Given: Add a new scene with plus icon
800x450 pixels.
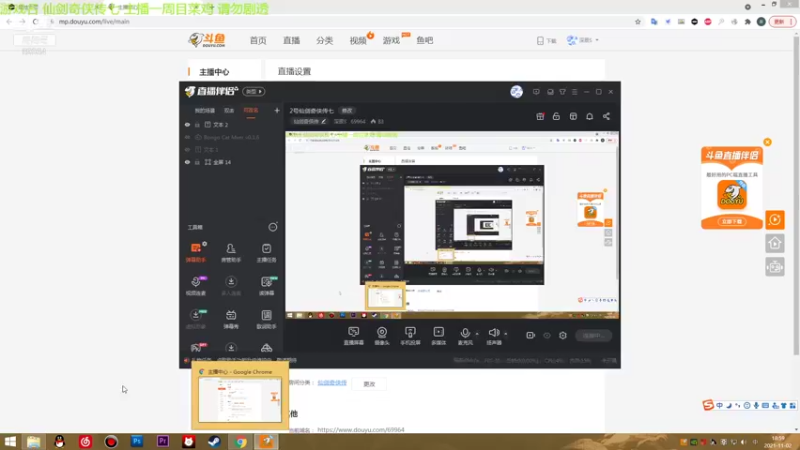Looking at the screenshot, I should coord(277,110).
